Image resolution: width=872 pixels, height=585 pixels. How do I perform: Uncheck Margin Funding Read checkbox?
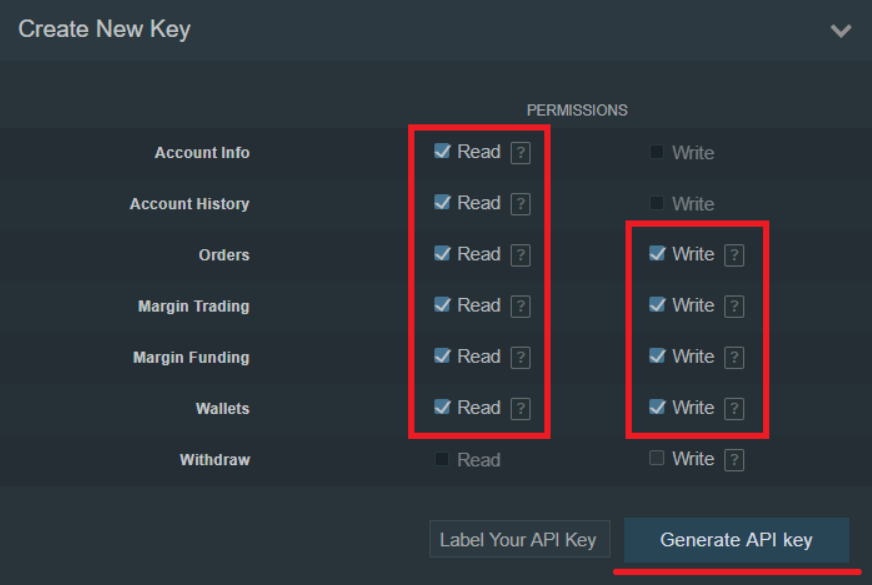pyautogui.click(x=442, y=356)
